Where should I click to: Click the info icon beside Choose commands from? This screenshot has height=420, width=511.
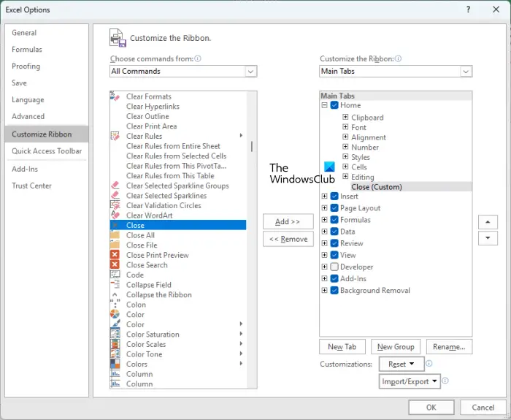[x=198, y=58]
